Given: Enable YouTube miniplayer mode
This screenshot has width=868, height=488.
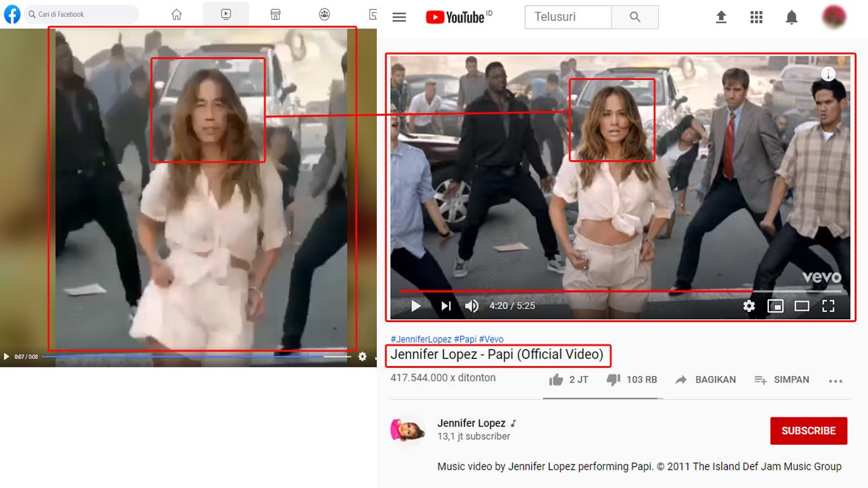Looking at the screenshot, I should point(775,306).
